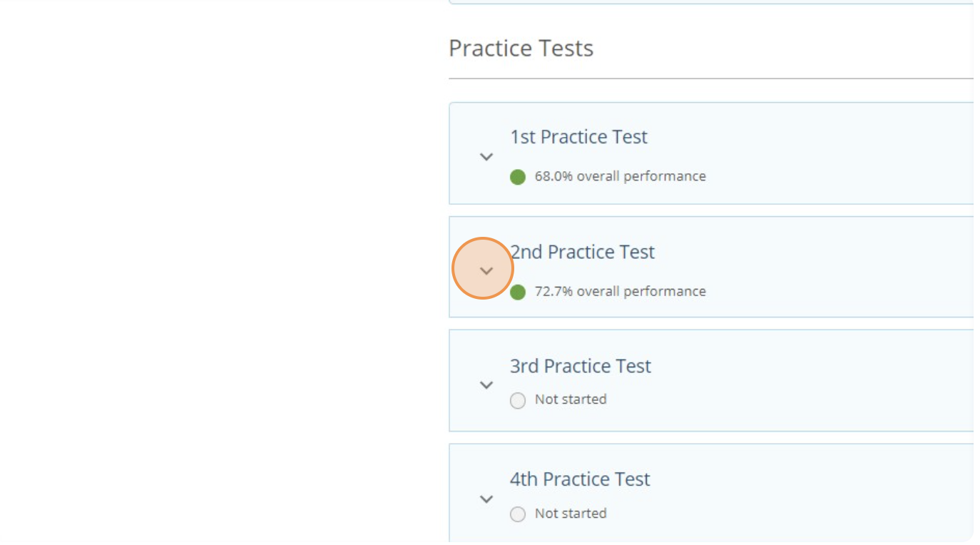
Task: Click the Practice Tests section heading
Action: [x=521, y=49]
